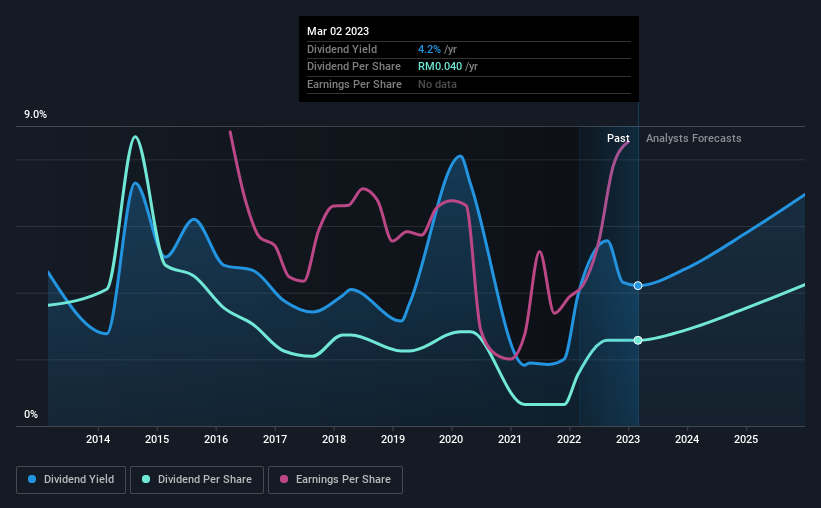Select the 2017 x-axis label
821x508 pixels.
(x=275, y=439)
